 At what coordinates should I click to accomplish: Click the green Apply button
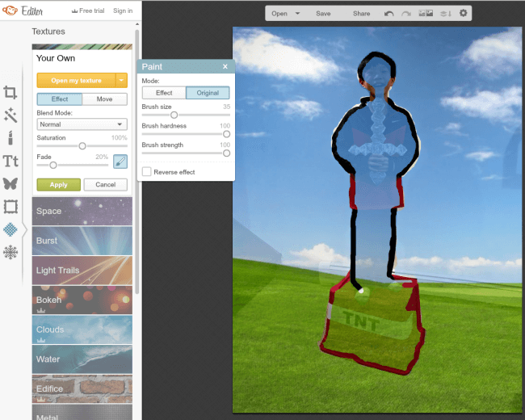click(59, 184)
